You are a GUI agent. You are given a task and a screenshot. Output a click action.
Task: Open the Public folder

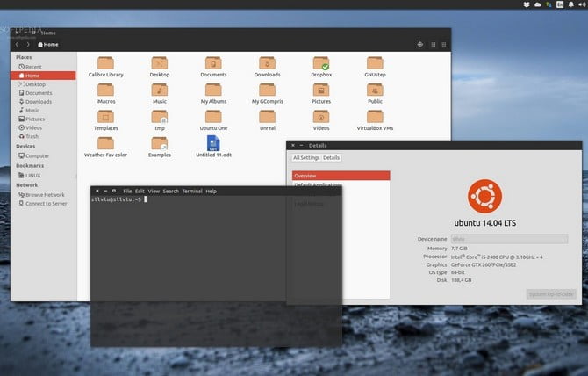(x=375, y=90)
